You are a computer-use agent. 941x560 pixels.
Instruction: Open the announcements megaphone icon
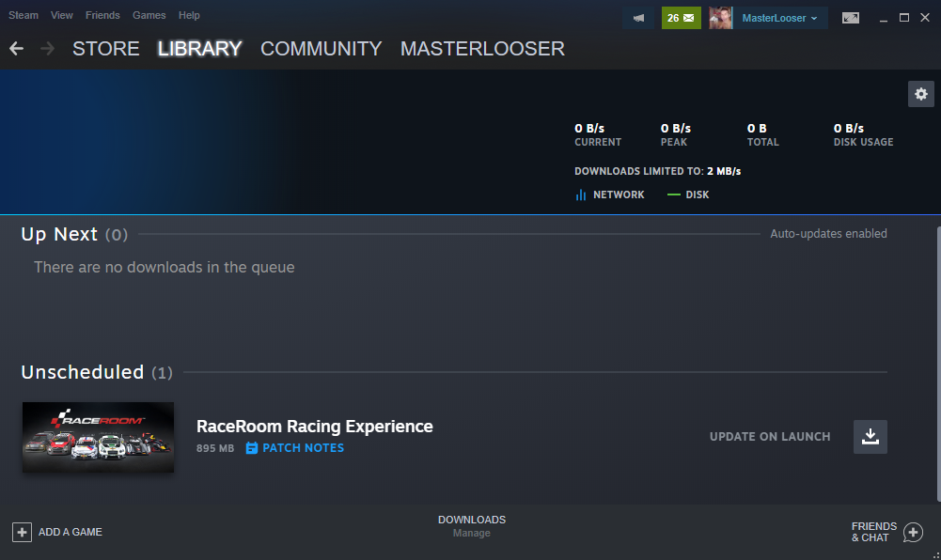pos(638,18)
